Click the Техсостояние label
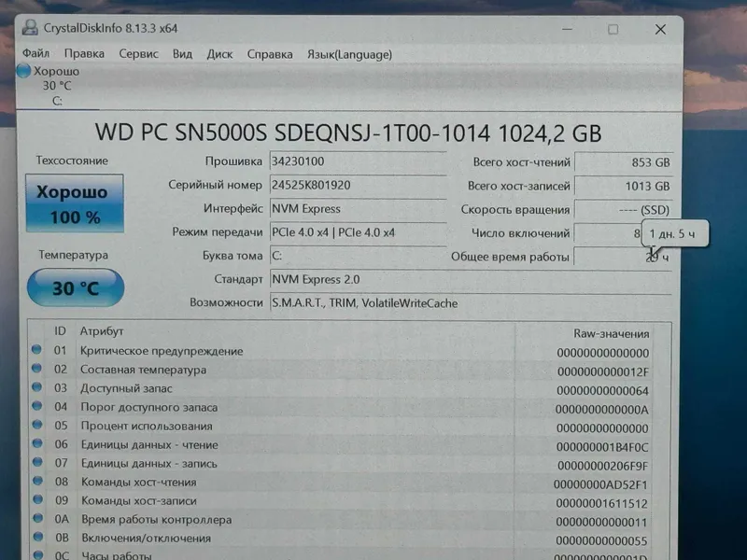Viewport: 747px width, 560px height. tap(72, 161)
